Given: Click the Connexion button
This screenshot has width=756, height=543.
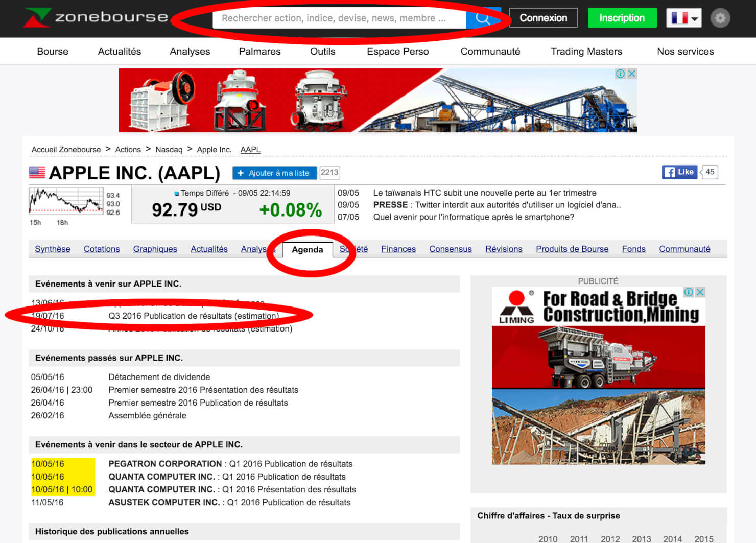Looking at the screenshot, I should [x=544, y=18].
